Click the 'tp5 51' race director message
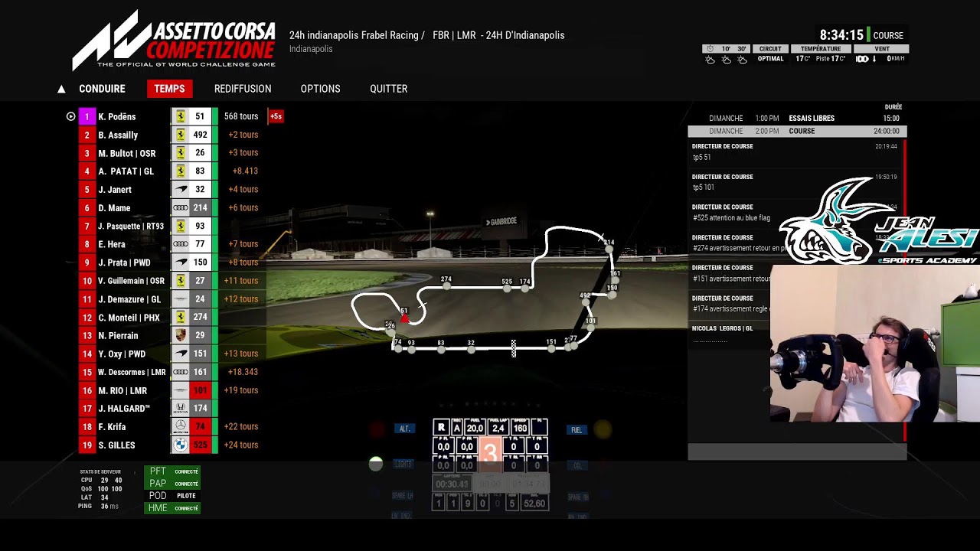 point(701,157)
